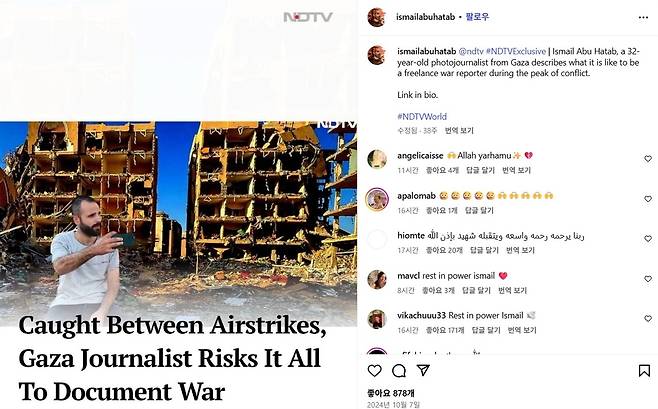Show translation of hiomte's Arabic comment
This screenshot has width=658, height=409.
(520, 250)
